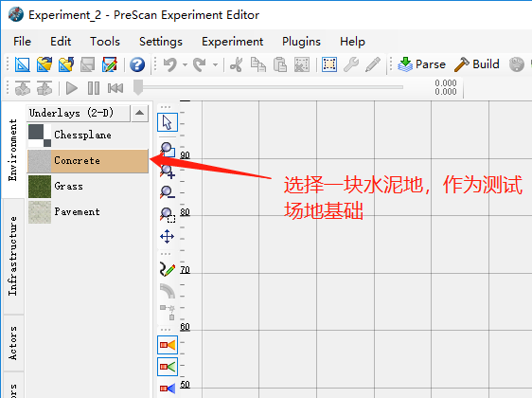Click the rewind to start button
This screenshot has width=532, height=398.
click(115, 88)
